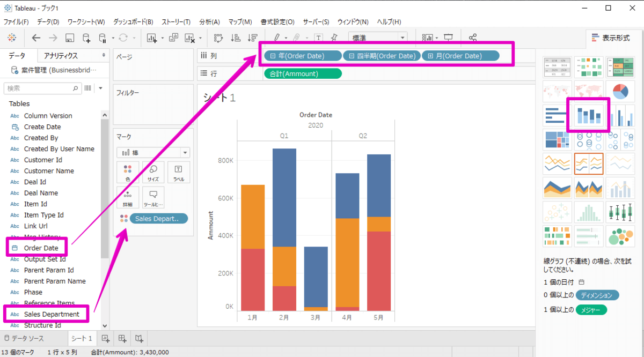Click the blue segment of the February bar
The image size is (644, 357).
[x=284, y=197]
